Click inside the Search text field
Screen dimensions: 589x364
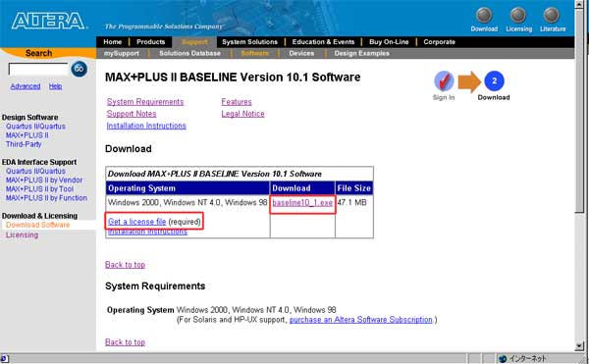[x=38, y=70]
